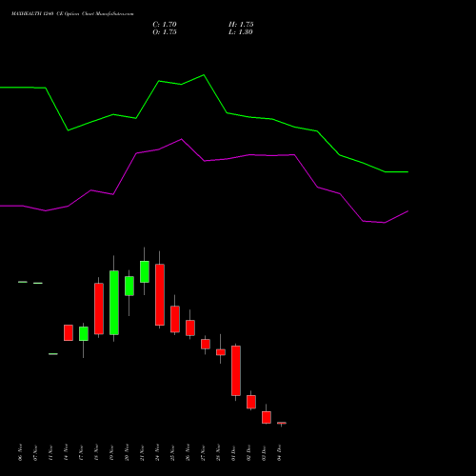476x476 pixels.
Task: Click the 01 Dec date label
Action: 233,452
